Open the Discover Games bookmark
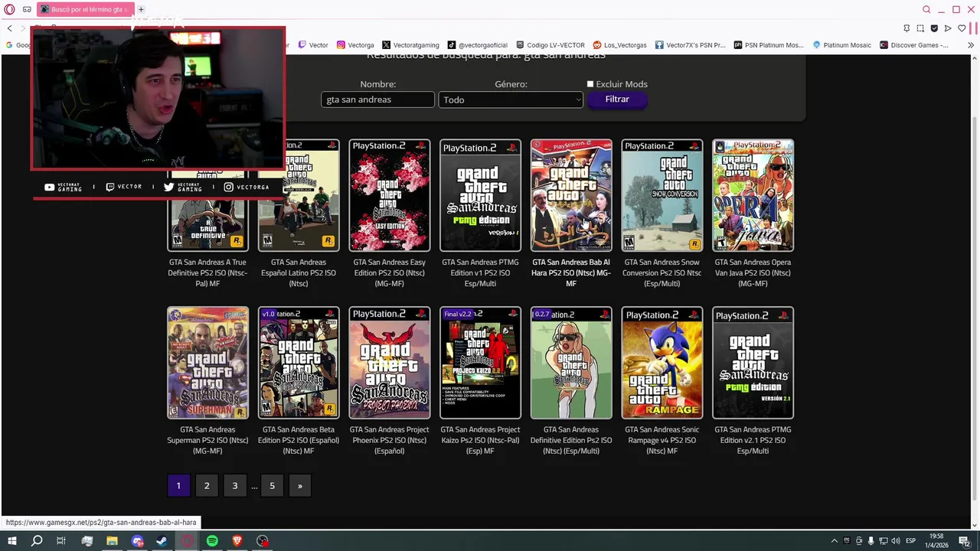 [914, 45]
